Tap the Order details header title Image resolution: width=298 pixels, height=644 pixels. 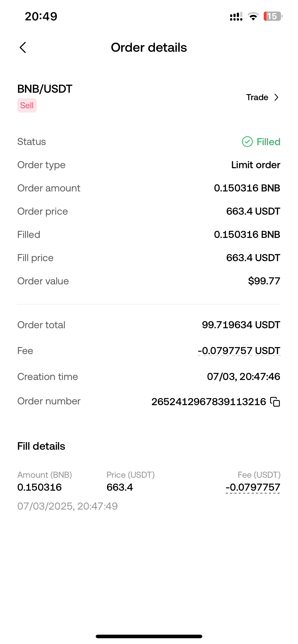(149, 47)
